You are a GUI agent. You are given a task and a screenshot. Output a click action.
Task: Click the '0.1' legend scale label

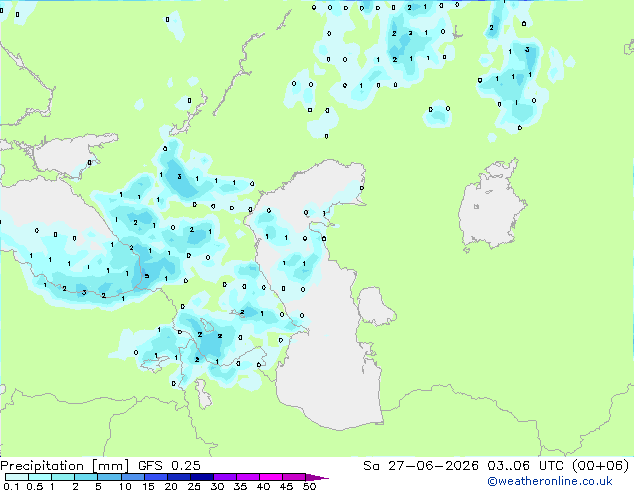click(11, 486)
